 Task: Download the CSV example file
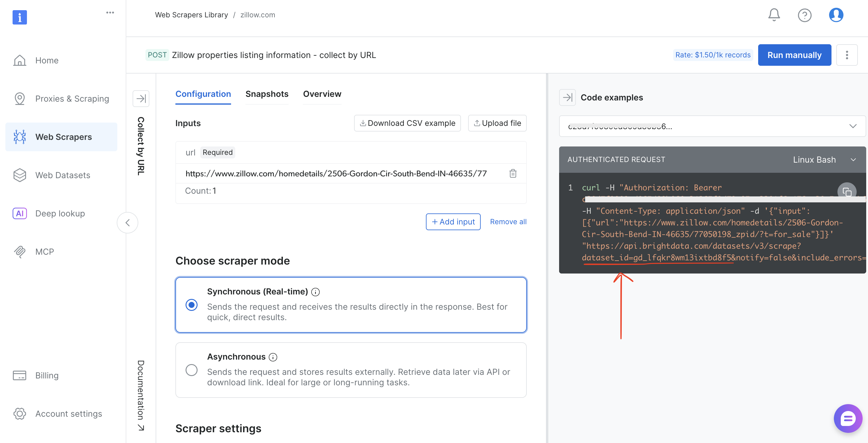407,123
